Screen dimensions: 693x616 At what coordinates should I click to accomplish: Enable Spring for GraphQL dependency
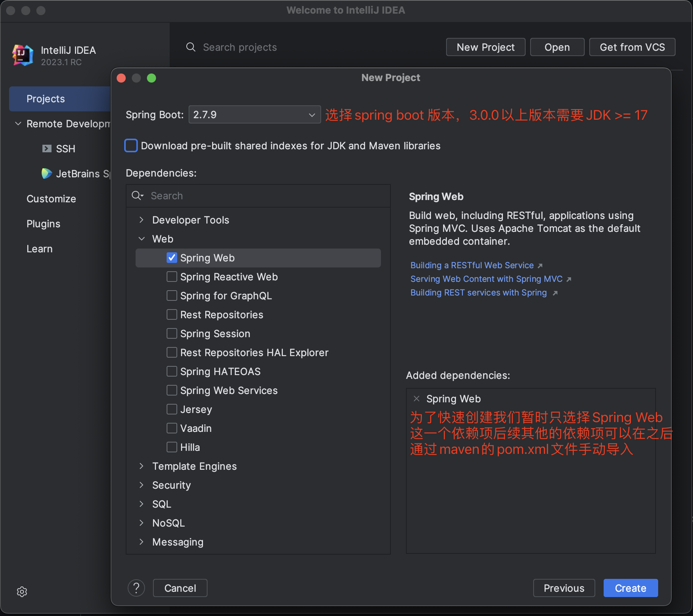coord(172,295)
